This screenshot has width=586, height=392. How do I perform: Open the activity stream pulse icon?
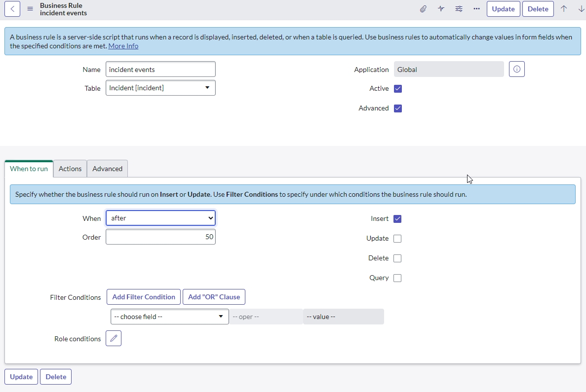[x=441, y=9]
